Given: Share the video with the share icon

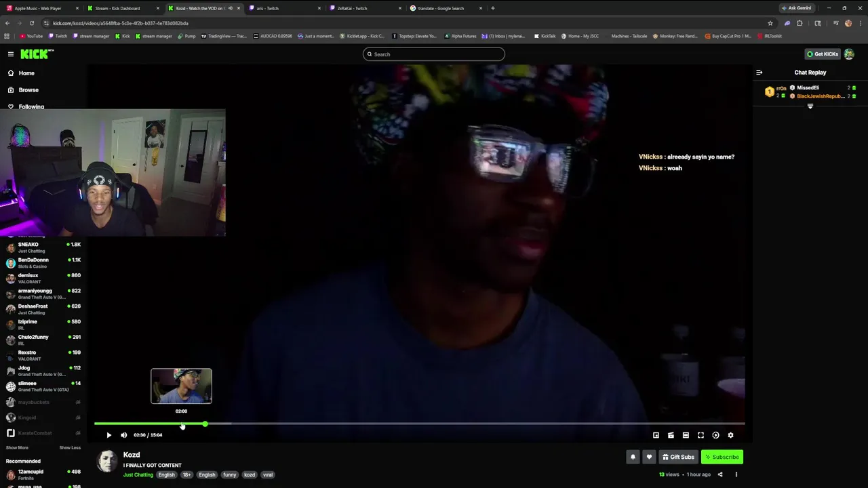Looking at the screenshot, I should point(720,474).
